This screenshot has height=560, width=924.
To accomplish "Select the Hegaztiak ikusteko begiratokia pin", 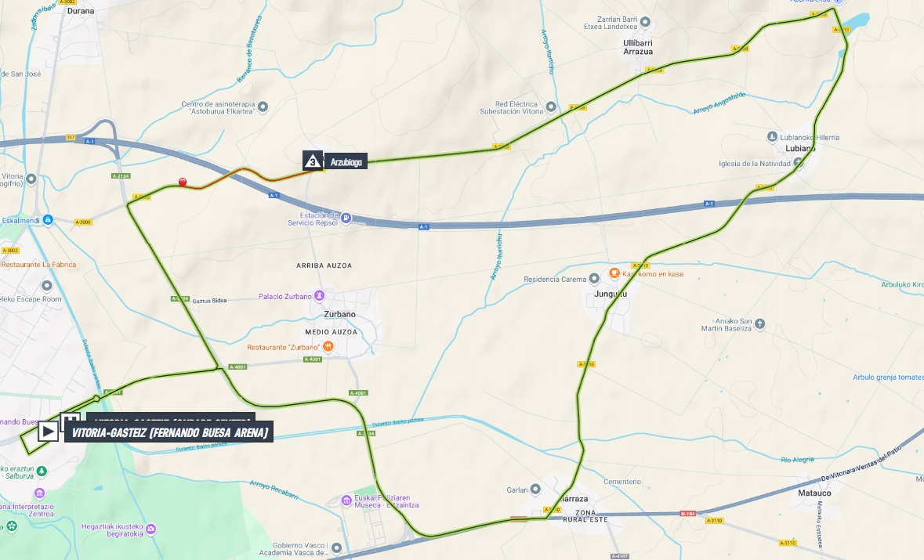I will pos(150,529).
